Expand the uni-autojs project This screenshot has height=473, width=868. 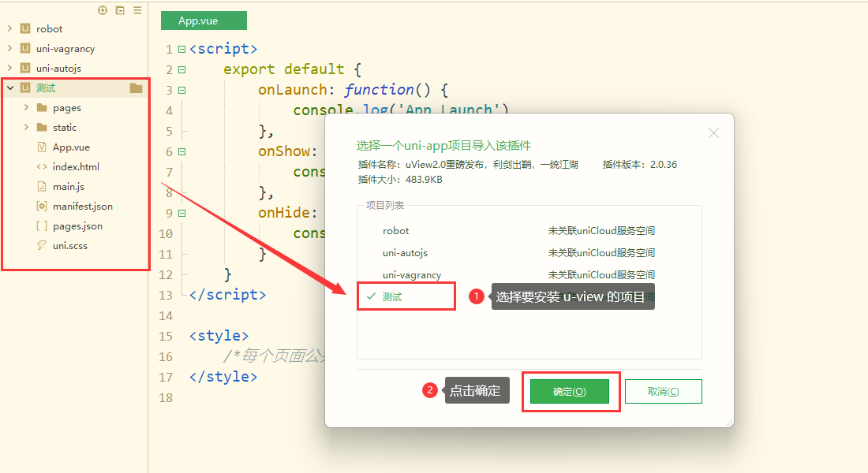10,68
